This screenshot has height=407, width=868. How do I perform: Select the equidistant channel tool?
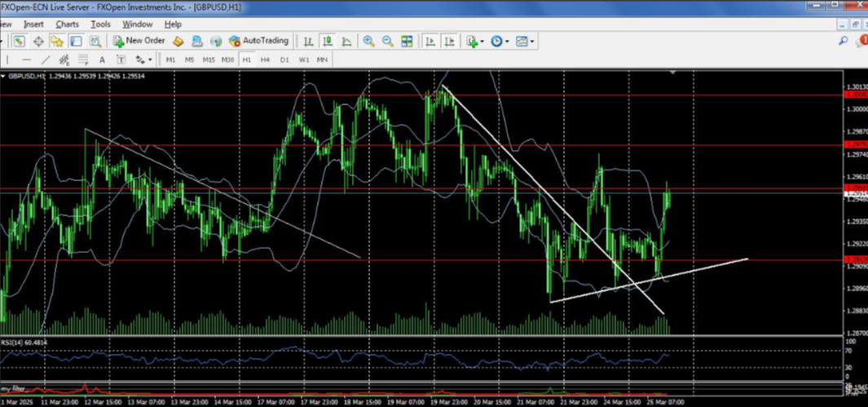pyautogui.click(x=64, y=60)
